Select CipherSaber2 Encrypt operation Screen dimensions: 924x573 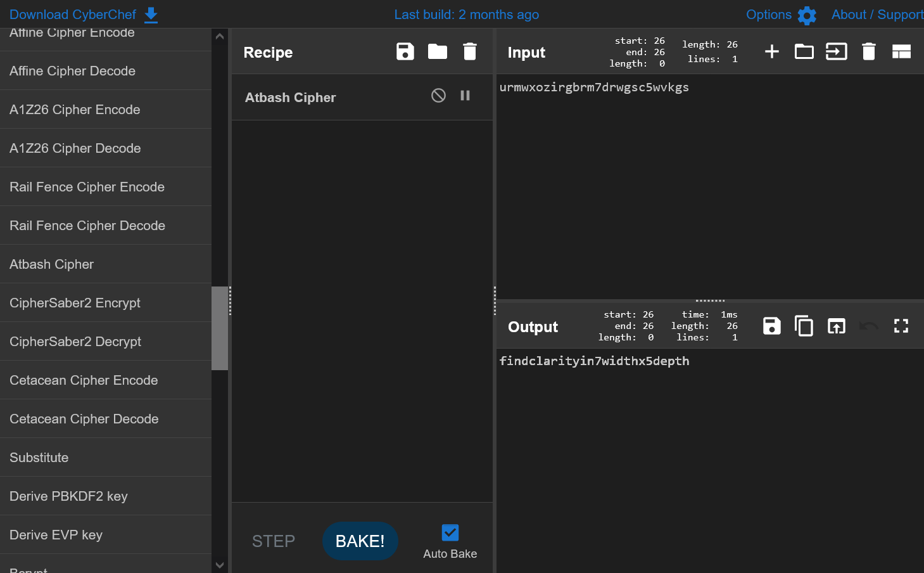click(x=106, y=303)
